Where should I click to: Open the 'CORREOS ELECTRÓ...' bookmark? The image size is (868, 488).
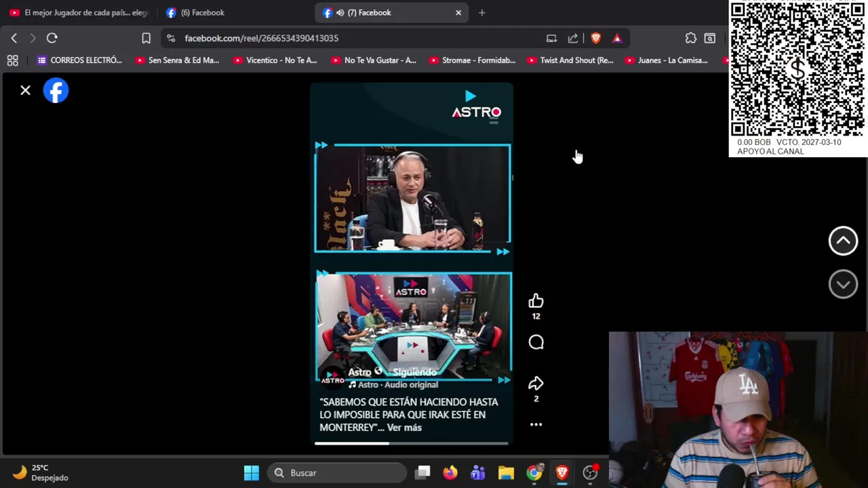pyautogui.click(x=79, y=60)
